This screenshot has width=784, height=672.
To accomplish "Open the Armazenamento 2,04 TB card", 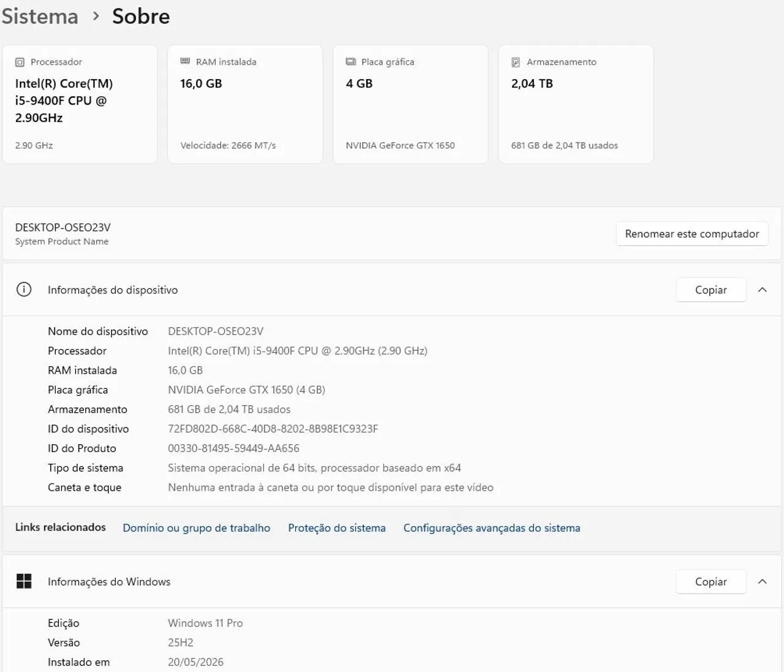I will point(576,104).
